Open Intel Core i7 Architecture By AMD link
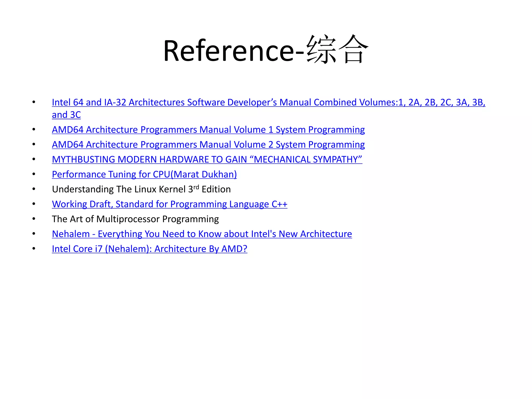This screenshot has width=532, height=399. 150,249
